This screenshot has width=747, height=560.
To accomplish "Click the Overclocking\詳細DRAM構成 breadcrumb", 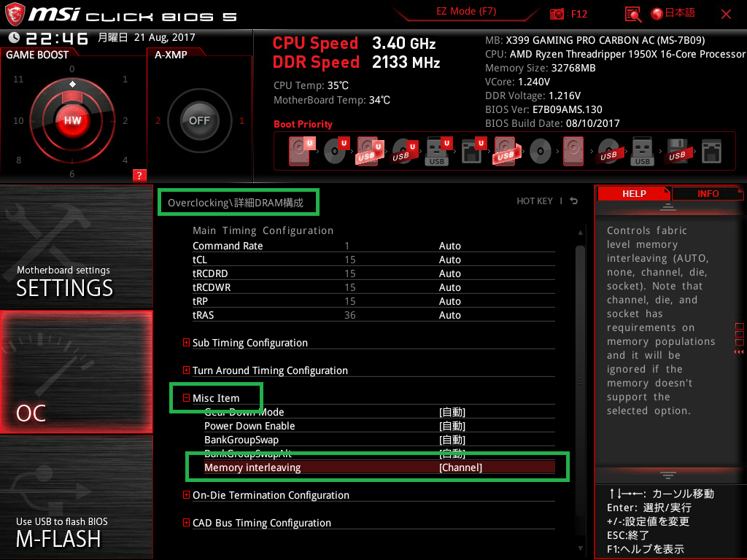I will tap(236, 203).
